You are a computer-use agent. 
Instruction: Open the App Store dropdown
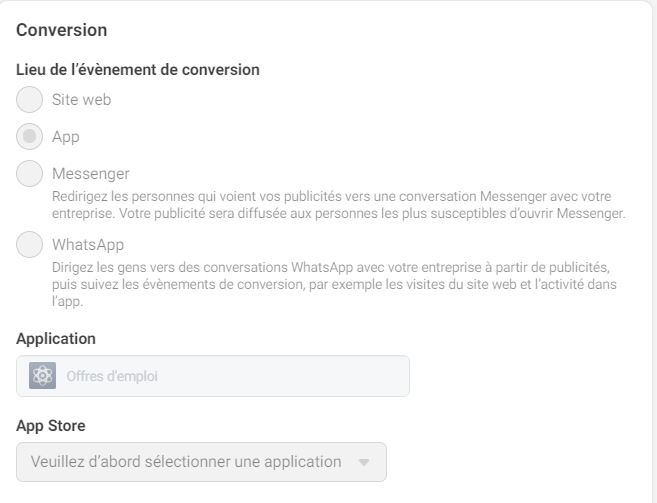click(201, 462)
